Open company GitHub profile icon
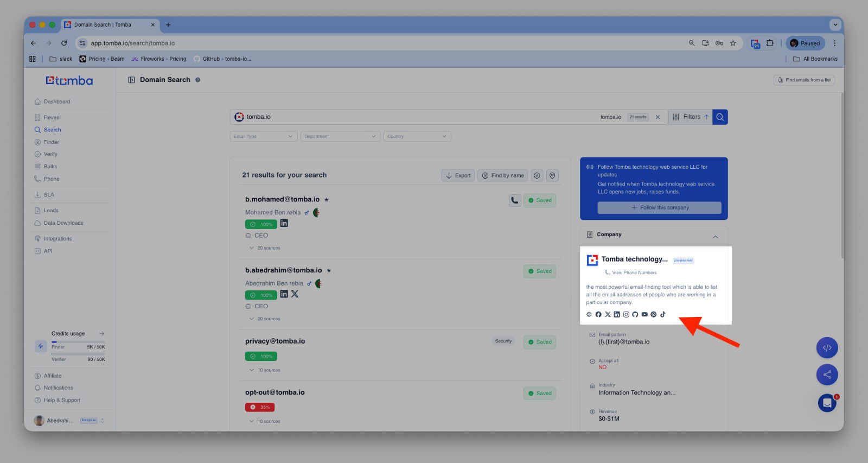 coord(635,314)
